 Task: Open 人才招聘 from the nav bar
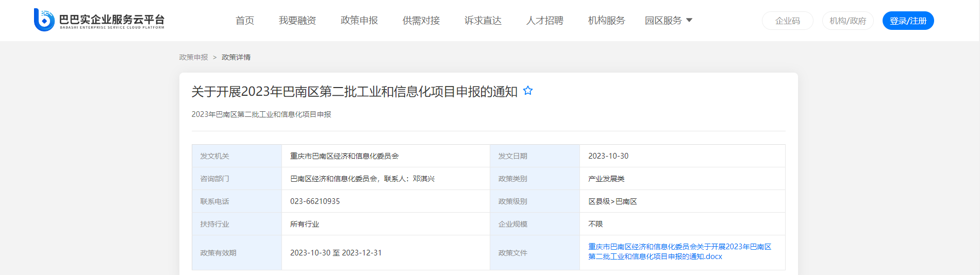click(544, 21)
